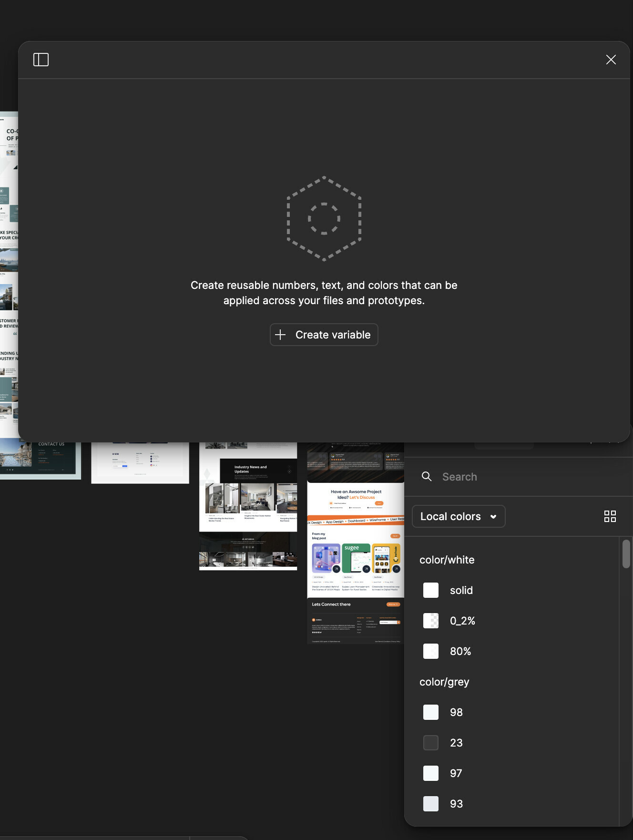Click the '23' grey color name label
Screen dimensions: 633x840
tap(456, 743)
